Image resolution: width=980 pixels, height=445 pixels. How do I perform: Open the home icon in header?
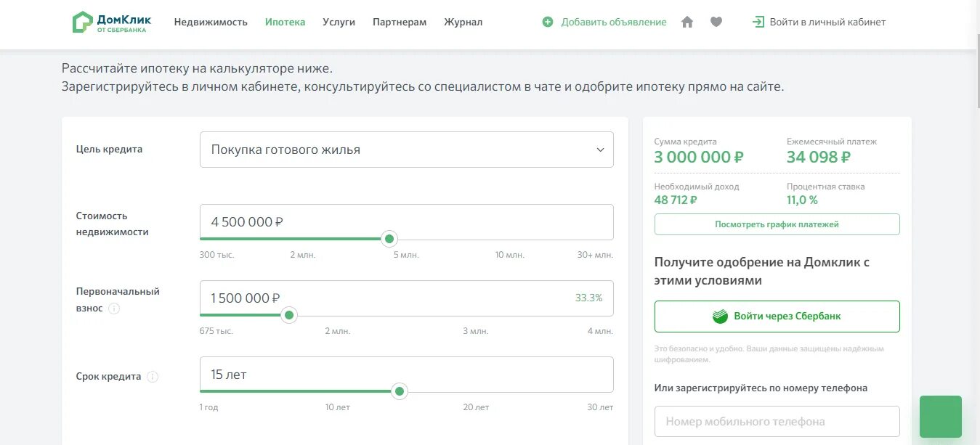(x=687, y=22)
